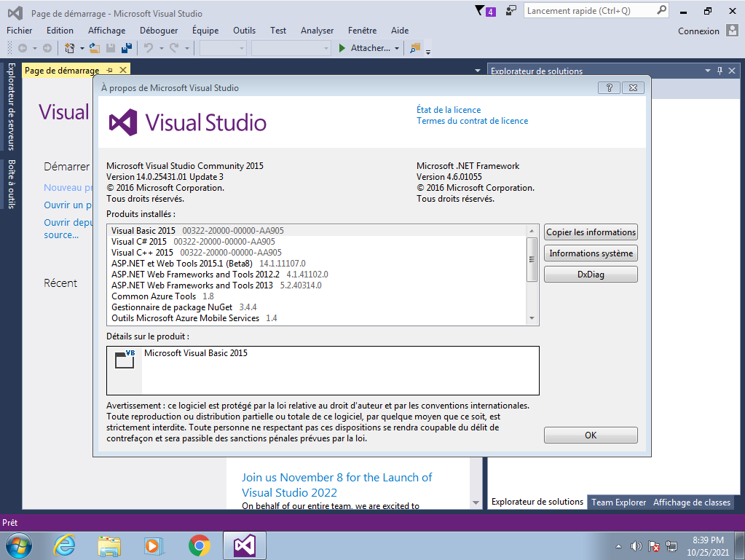Image resolution: width=745 pixels, height=560 pixels.
Task: Switch to the Team Explorer tab
Action: tap(618, 502)
